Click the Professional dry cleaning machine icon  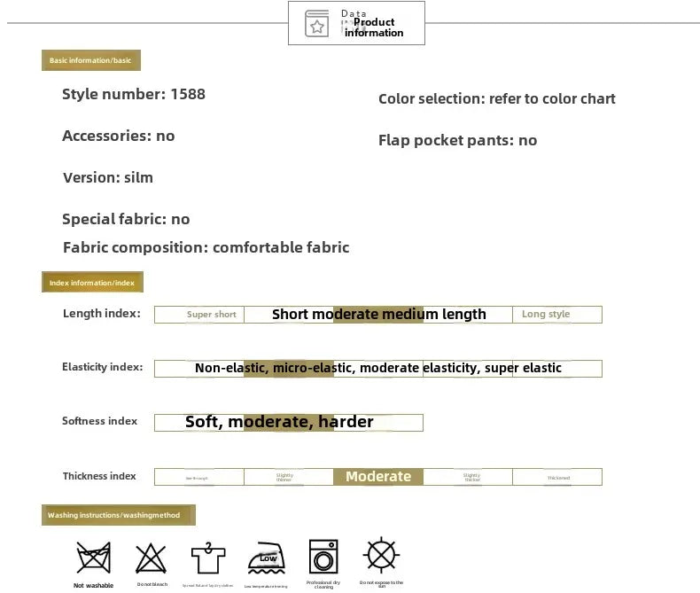click(323, 557)
